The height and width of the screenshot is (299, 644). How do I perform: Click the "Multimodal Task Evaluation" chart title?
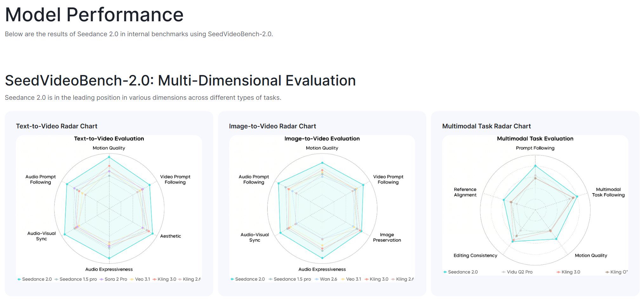click(x=535, y=139)
